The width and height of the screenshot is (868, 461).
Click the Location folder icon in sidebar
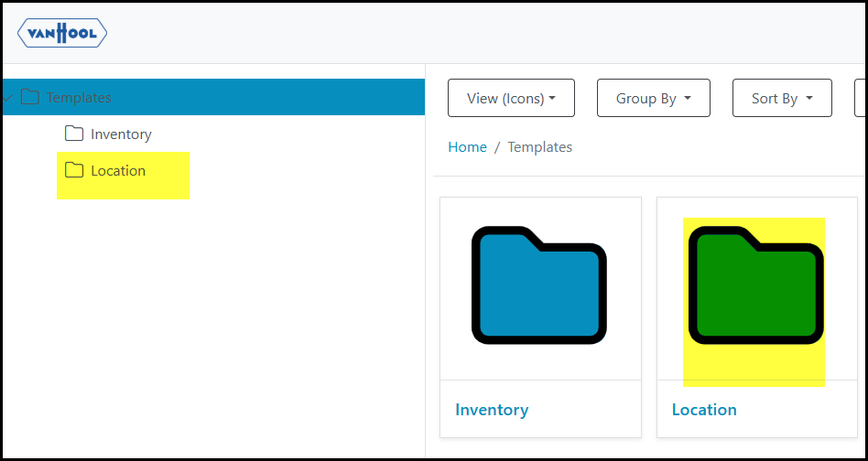click(74, 171)
